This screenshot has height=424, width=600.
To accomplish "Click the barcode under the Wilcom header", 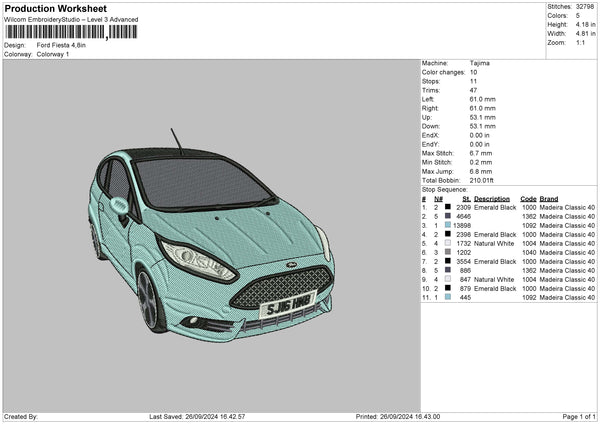I will click(x=69, y=32).
